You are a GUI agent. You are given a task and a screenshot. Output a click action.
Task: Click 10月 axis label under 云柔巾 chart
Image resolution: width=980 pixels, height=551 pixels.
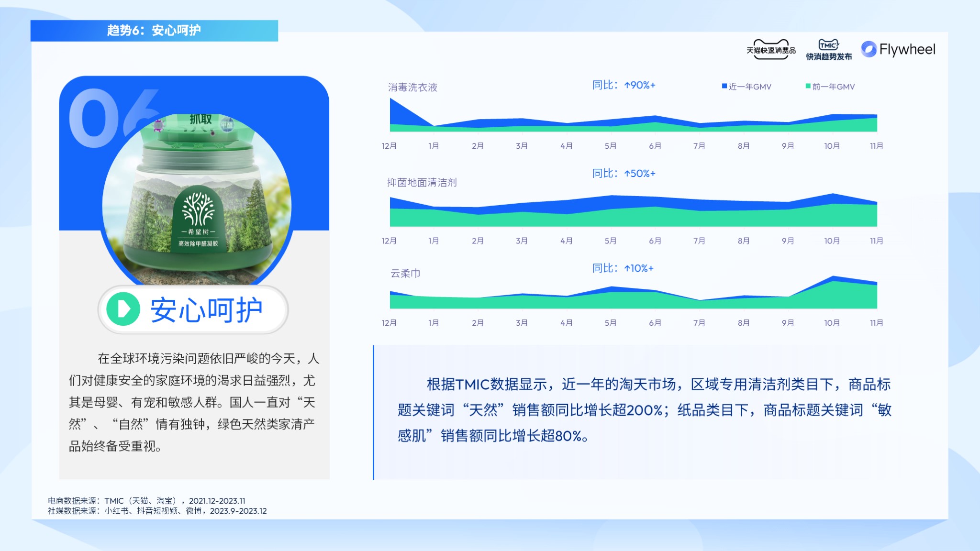[x=832, y=323]
